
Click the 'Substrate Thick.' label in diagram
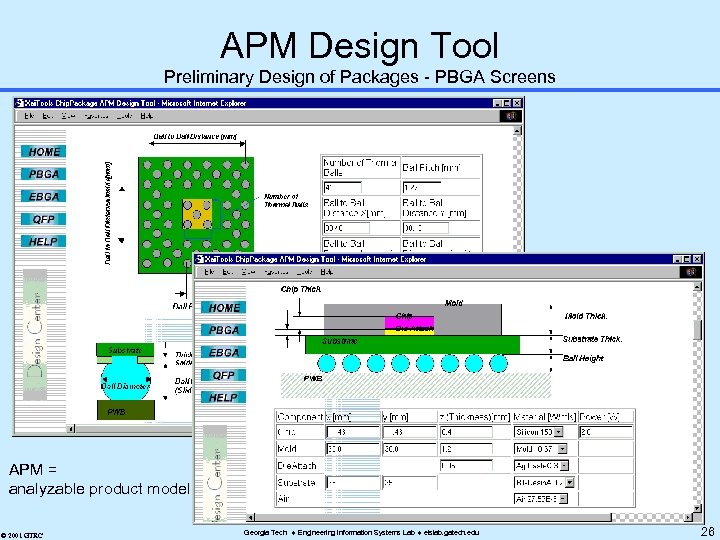[592, 339]
